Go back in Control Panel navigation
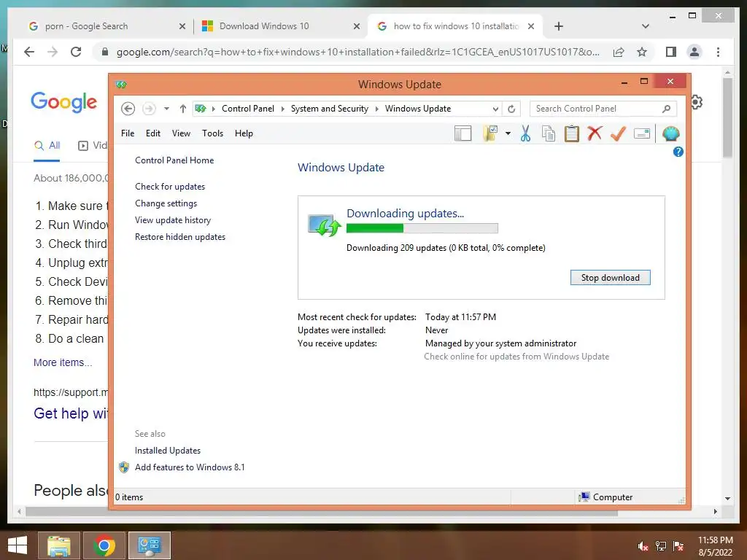This screenshot has width=747, height=560. pyautogui.click(x=128, y=109)
